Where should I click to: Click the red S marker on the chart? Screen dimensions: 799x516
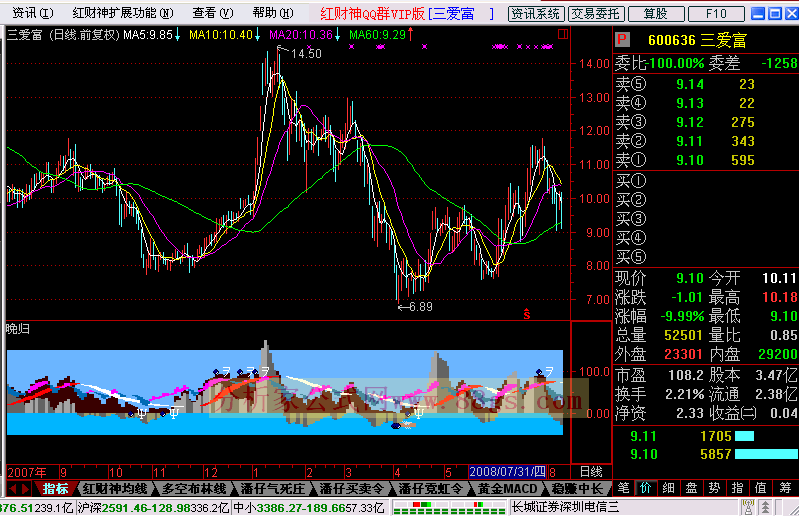pos(527,315)
